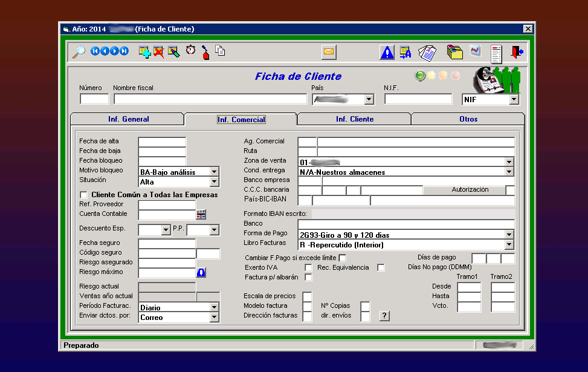The width and height of the screenshot is (588, 372).
Task: Open the Zona de venta dropdown
Action: click(509, 162)
